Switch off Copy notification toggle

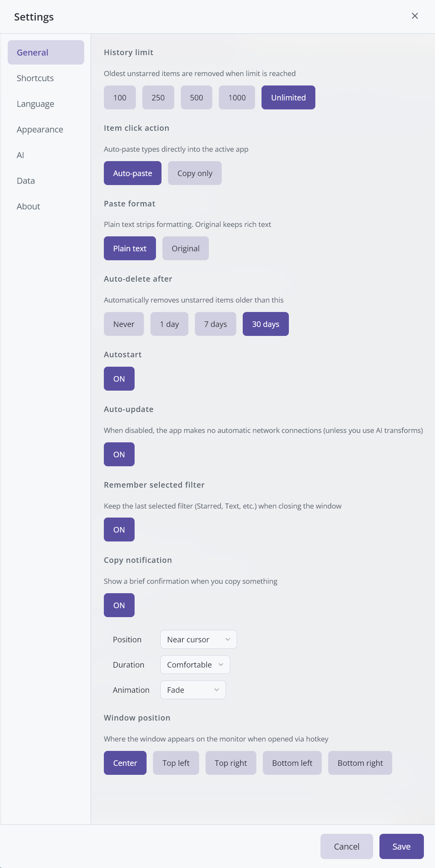[119, 605]
